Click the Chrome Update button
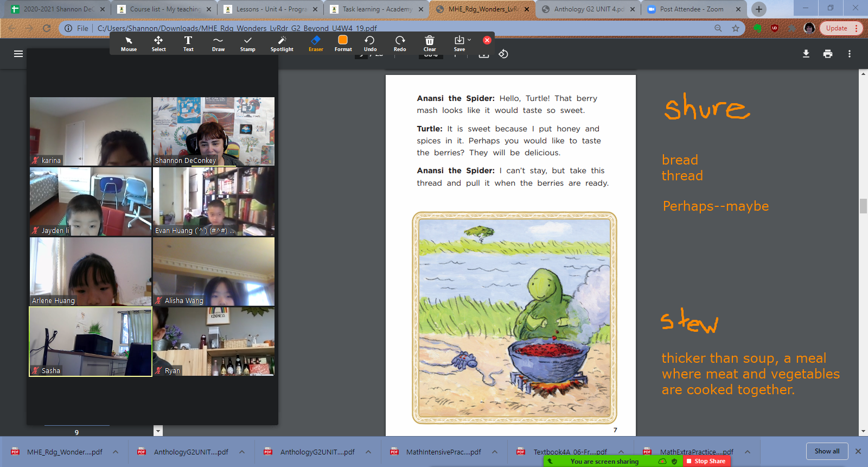The image size is (868, 467). (x=837, y=28)
